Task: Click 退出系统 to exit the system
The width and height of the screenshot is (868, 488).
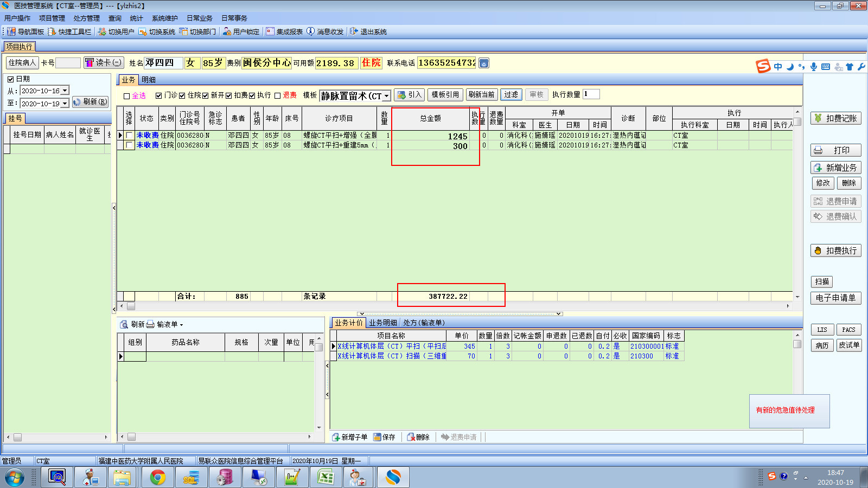Action: click(x=368, y=31)
